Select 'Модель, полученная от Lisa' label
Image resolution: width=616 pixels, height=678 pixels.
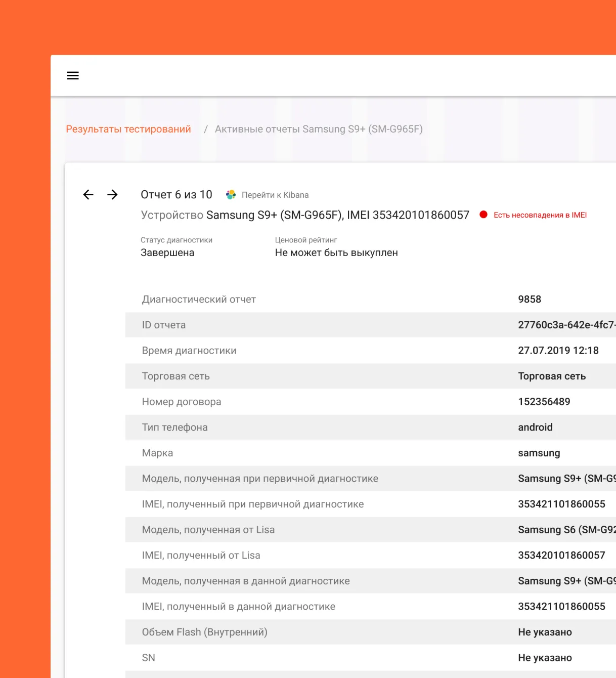point(208,530)
